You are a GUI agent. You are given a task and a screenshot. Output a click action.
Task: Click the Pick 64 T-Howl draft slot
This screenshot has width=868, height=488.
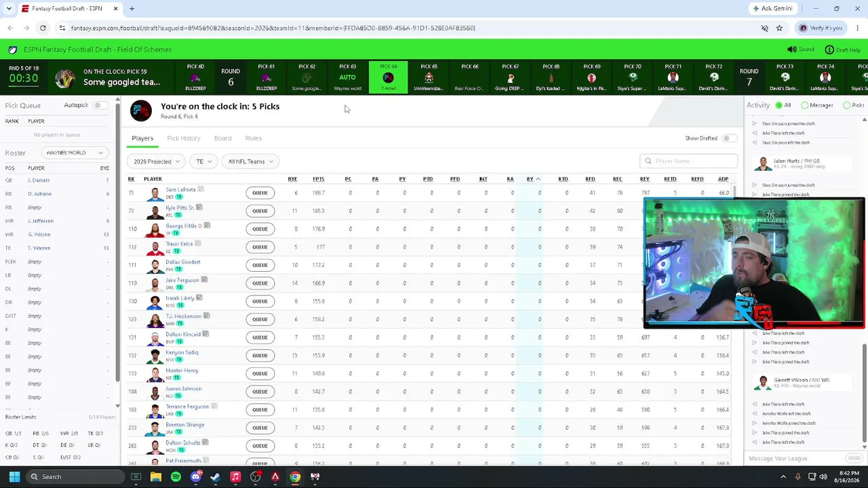point(389,78)
